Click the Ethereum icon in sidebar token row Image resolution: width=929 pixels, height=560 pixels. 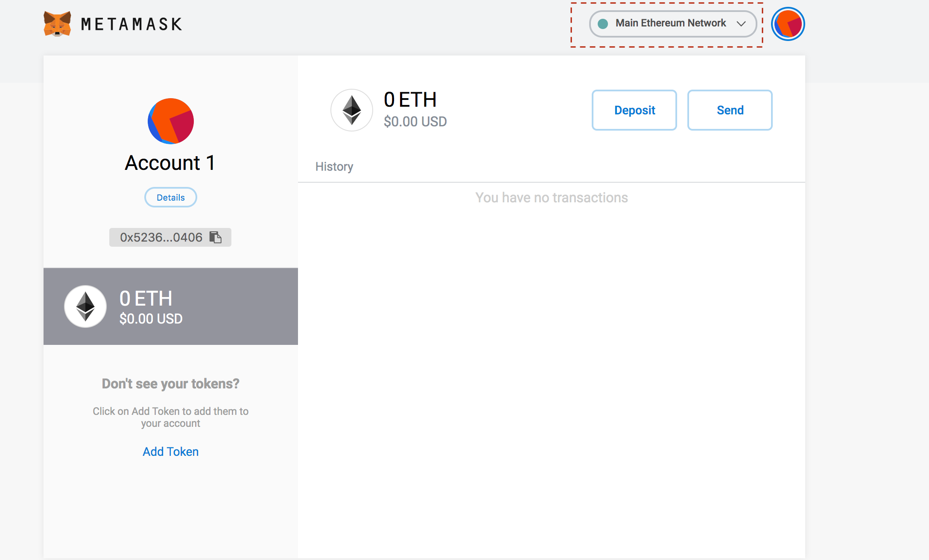(x=85, y=306)
